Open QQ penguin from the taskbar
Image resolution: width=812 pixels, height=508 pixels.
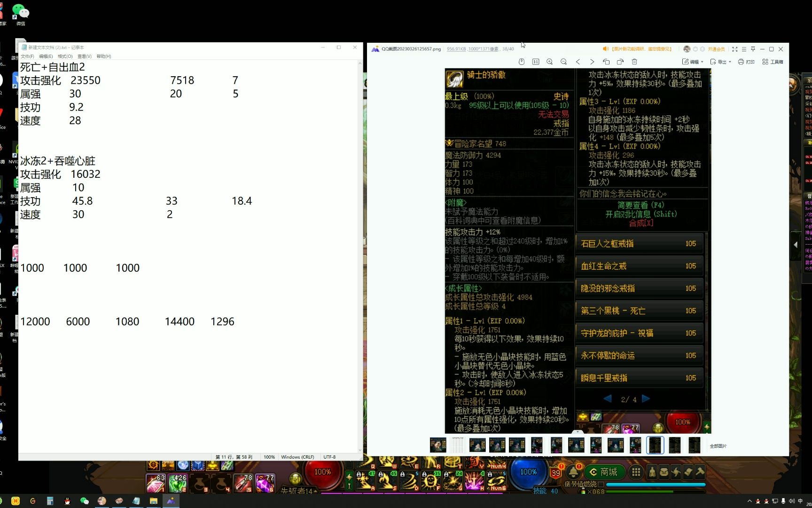click(67, 501)
